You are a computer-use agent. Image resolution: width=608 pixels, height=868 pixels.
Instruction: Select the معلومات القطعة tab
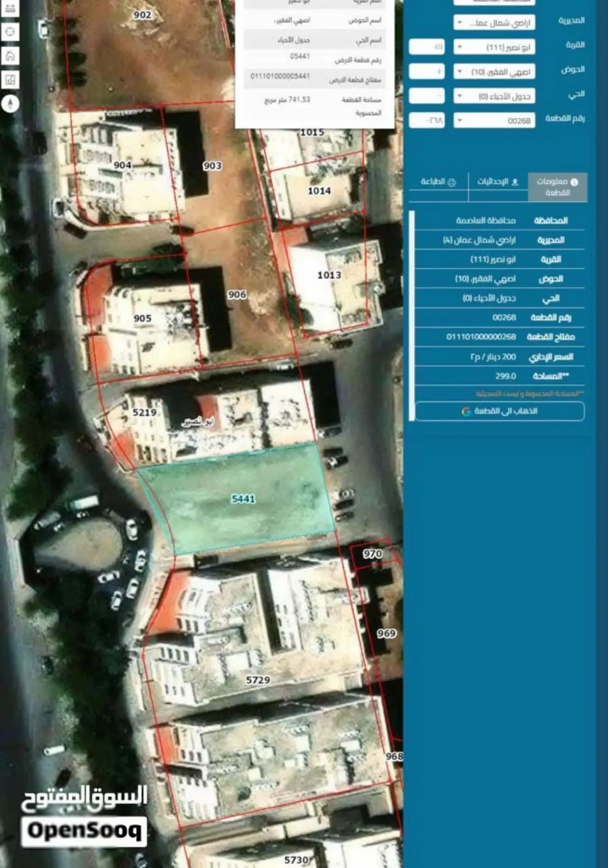(557, 187)
